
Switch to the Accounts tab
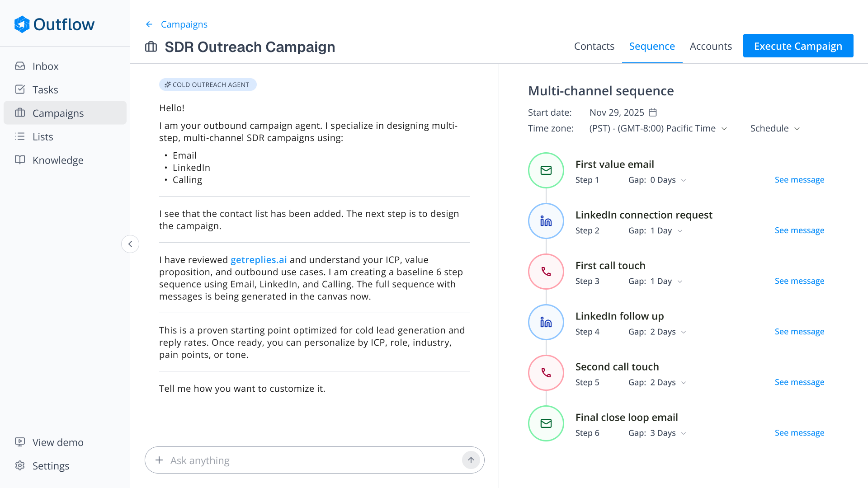coord(710,46)
